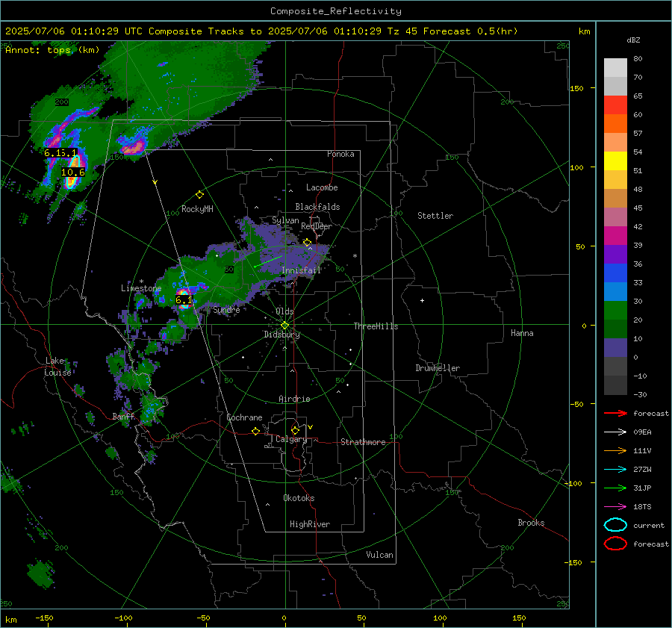672x628 pixels.
Task: Click the Banff label
Action: (123, 416)
